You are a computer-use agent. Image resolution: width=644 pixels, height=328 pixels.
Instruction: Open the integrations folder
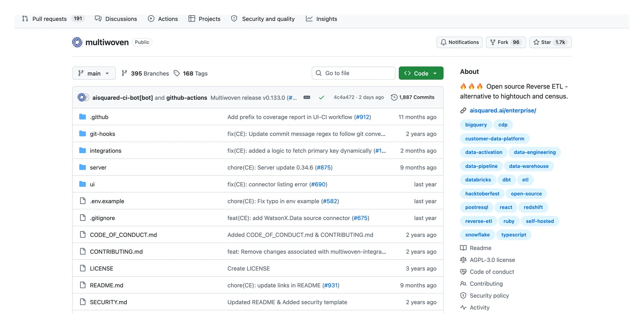click(105, 151)
